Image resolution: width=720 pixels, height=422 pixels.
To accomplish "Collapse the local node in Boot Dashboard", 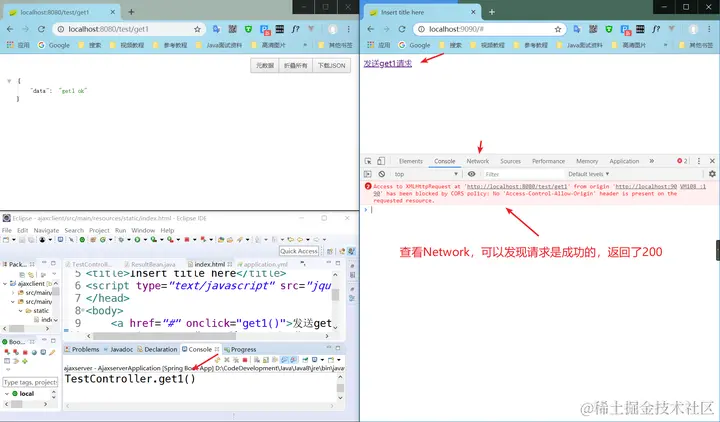I will 6,394.
